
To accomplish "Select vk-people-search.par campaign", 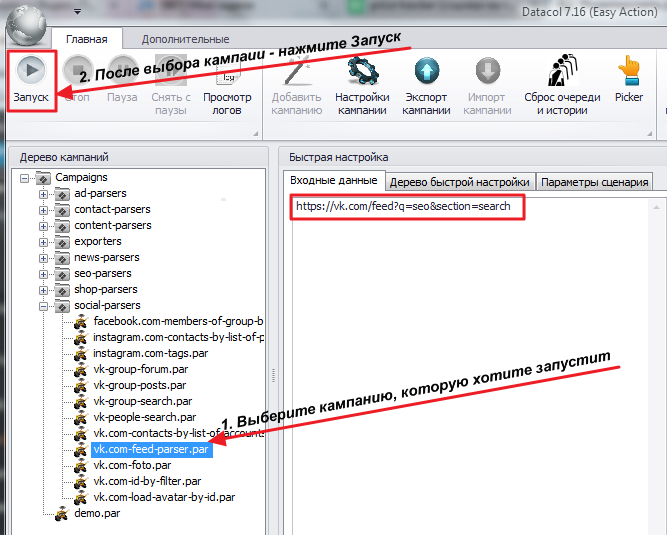I will [145, 417].
